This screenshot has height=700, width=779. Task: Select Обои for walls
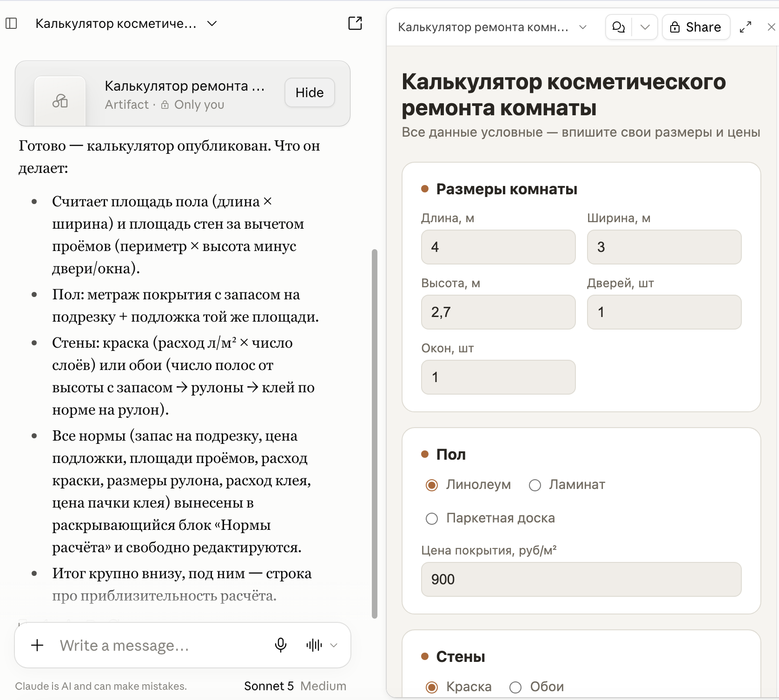(515, 687)
